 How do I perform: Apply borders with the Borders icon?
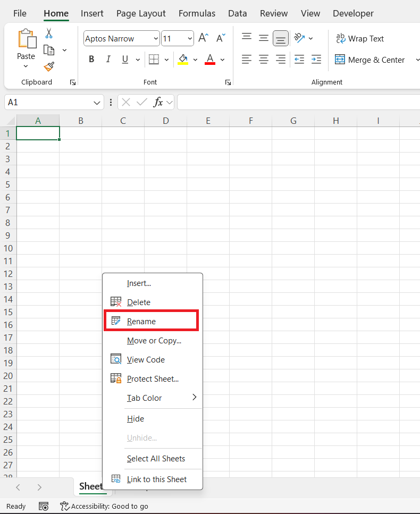pyautogui.click(x=154, y=60)
